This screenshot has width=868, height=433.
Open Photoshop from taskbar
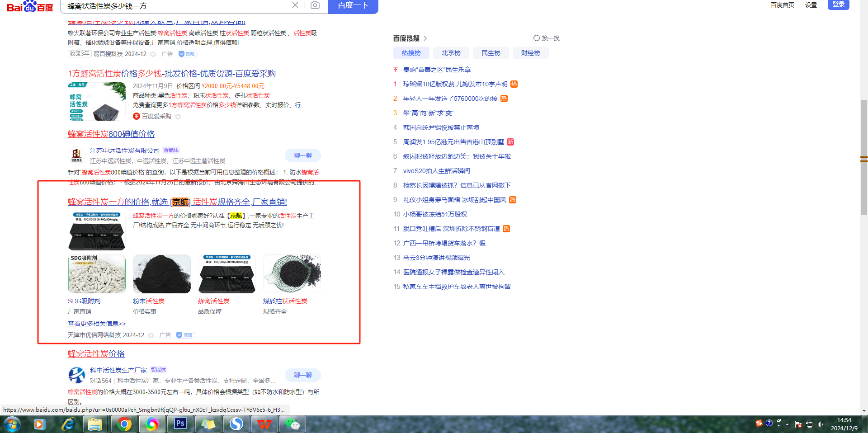pos(180,424)
